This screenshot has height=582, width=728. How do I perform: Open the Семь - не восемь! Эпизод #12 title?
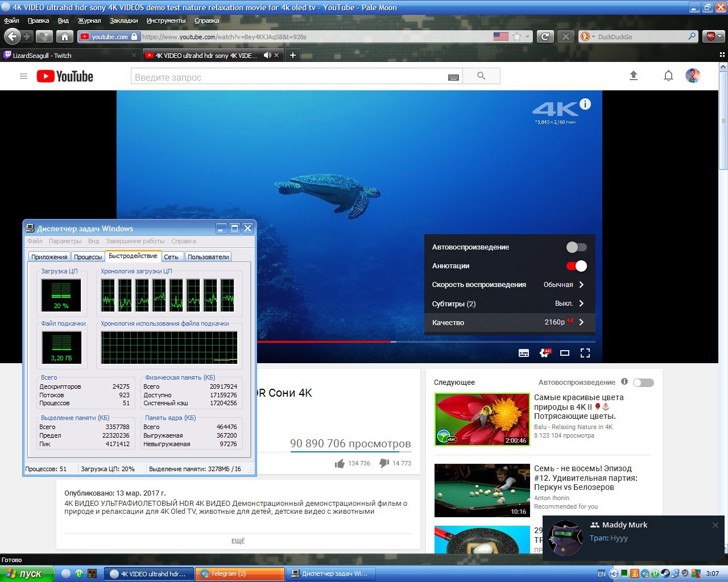pos(585,478)
